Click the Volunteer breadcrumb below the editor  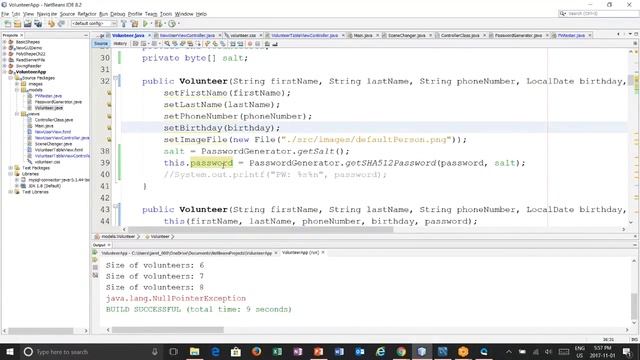pos(160,236)
